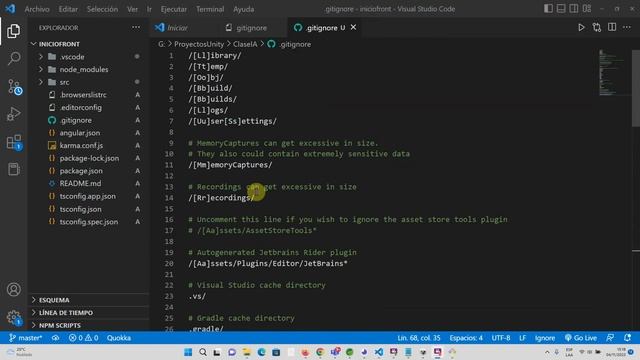Image resolution: width=640 pixels, height=360 pixels.
Task: Open the notebook-like icon below Extensions
Action: click(x=13, y=169)
